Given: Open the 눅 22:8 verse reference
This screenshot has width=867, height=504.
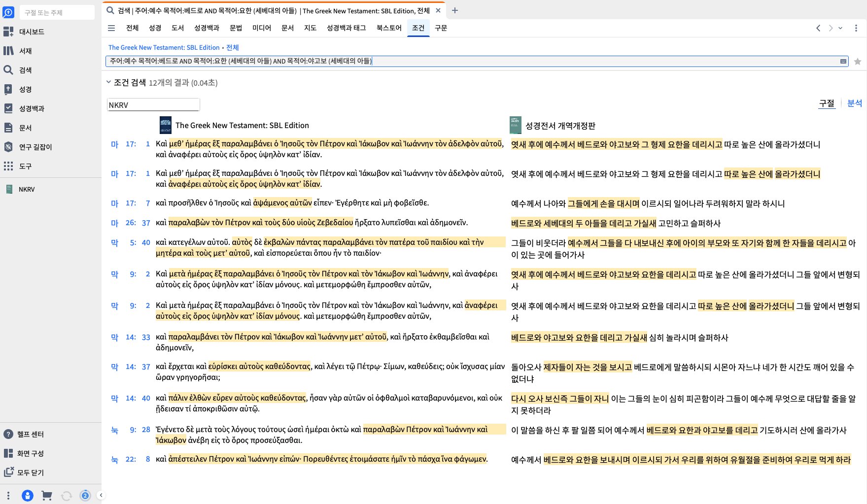Looking at the screenshot, I should pyautogui.click(x=130, y=459).
